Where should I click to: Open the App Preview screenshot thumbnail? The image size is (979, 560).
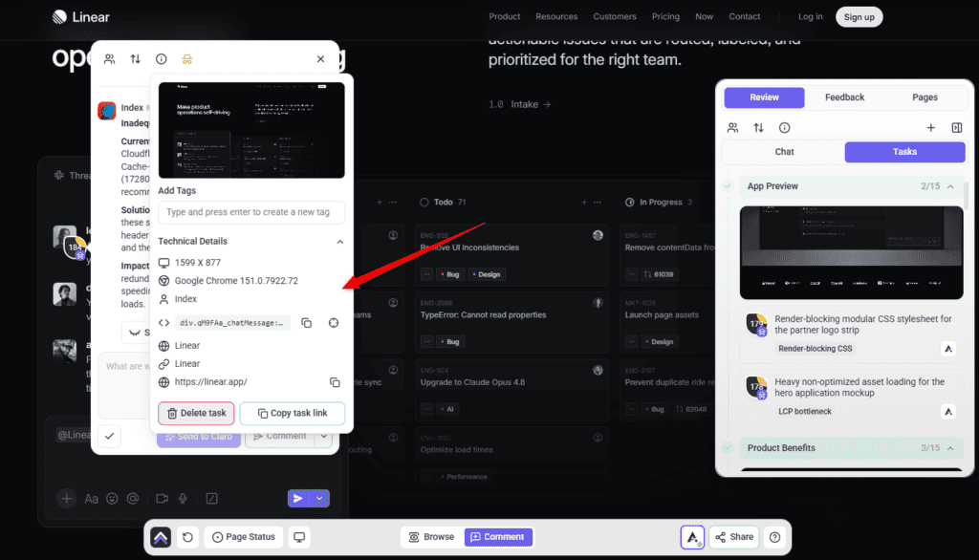tap(851, 253)
